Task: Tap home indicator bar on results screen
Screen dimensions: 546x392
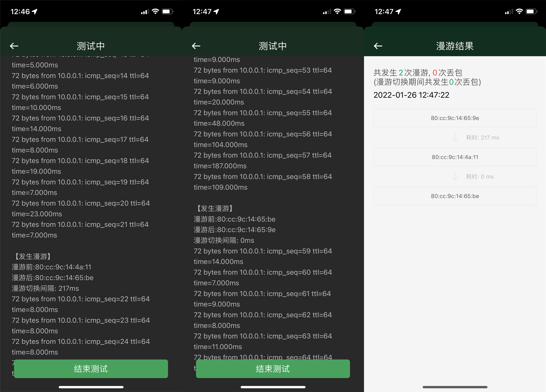Action: pos(455,387)
